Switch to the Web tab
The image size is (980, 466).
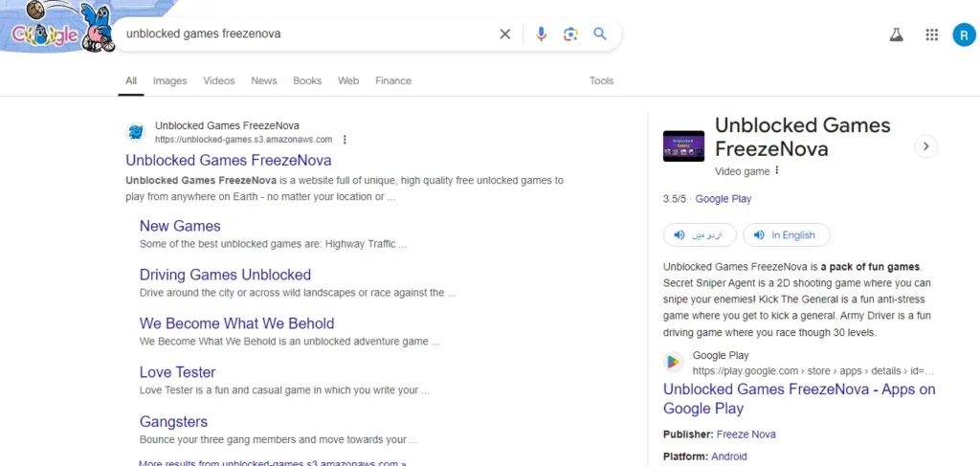(x=348, y=80)
